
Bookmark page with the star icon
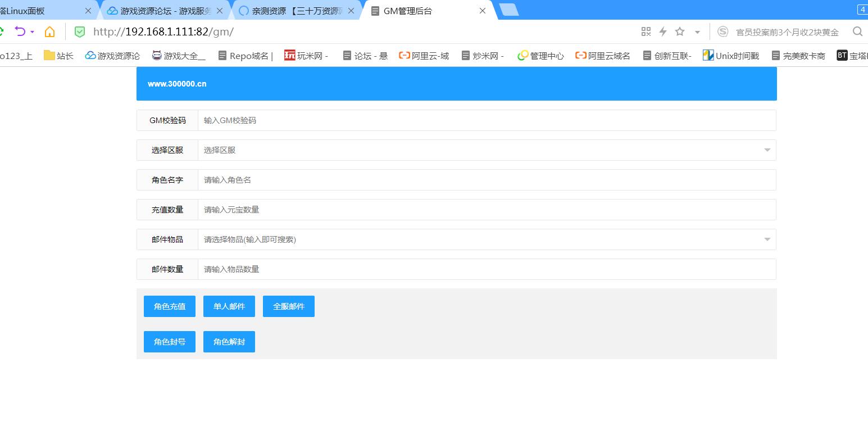click(x=680, y=31)
